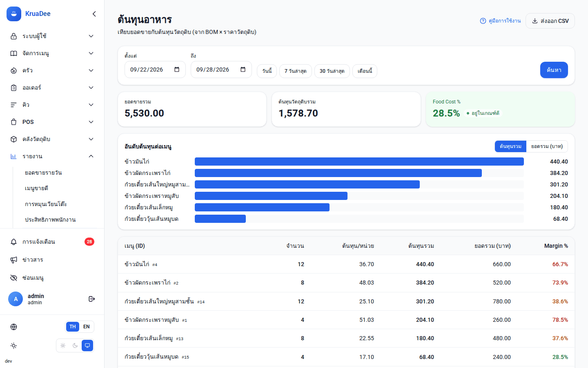Select the system theme monitor button

tap(87, 346)
